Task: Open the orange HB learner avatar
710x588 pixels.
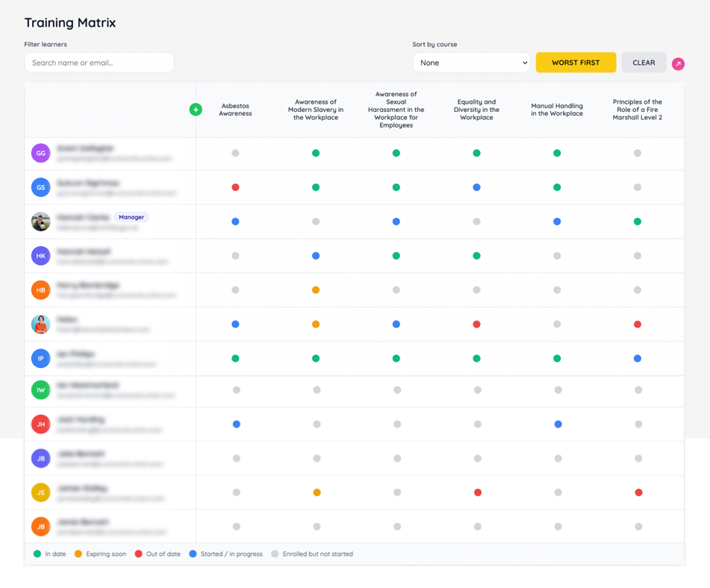Action: click(41, 290)
